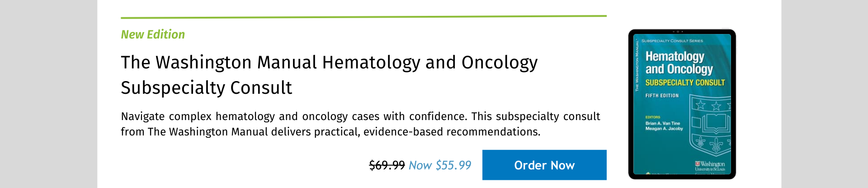Image resolution: width=868 pixels, height=188 pixels.
Task: Click the Washington University logo on the cover
Action: [710, 166]
